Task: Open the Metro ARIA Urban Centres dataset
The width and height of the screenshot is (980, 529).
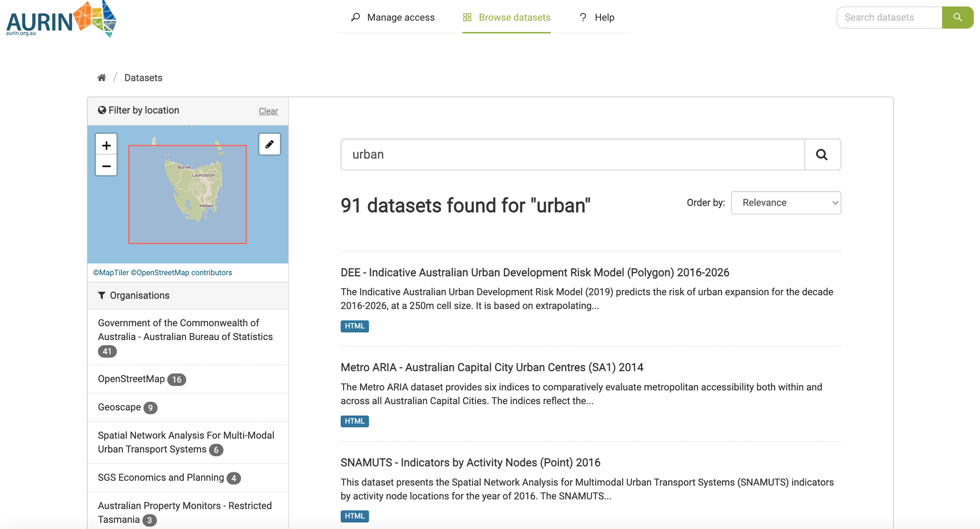Action: point(492,367)
